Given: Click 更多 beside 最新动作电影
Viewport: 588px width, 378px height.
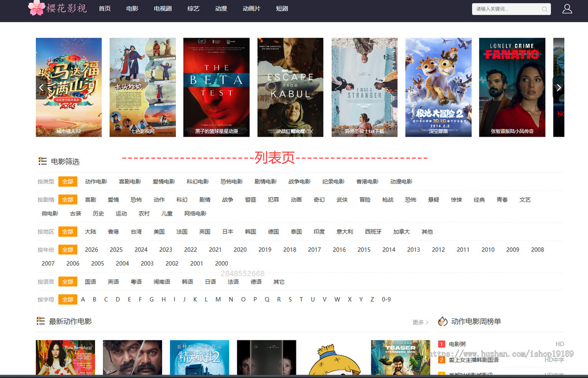Looking at the screenshot, I should pyautogui.click(x=420, y=322).
